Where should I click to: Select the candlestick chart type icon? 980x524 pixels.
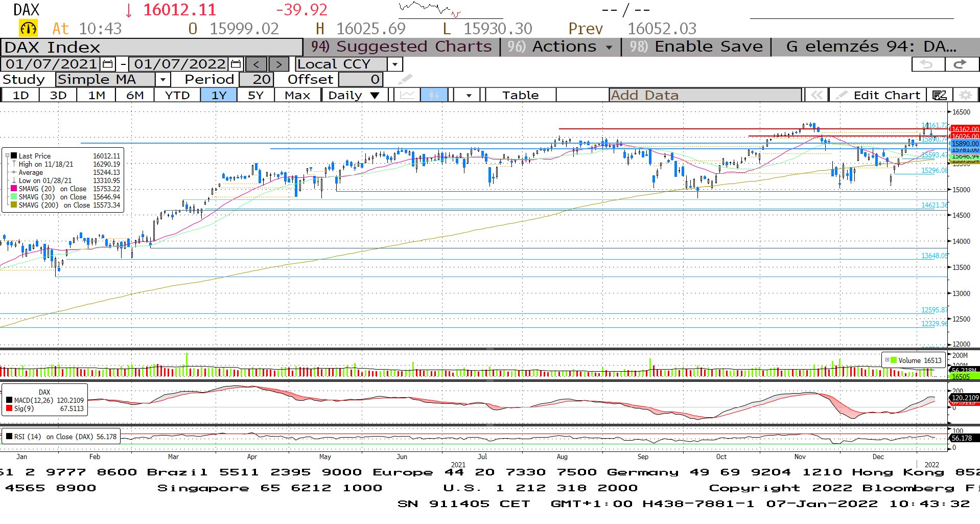(x=434, y=95)
